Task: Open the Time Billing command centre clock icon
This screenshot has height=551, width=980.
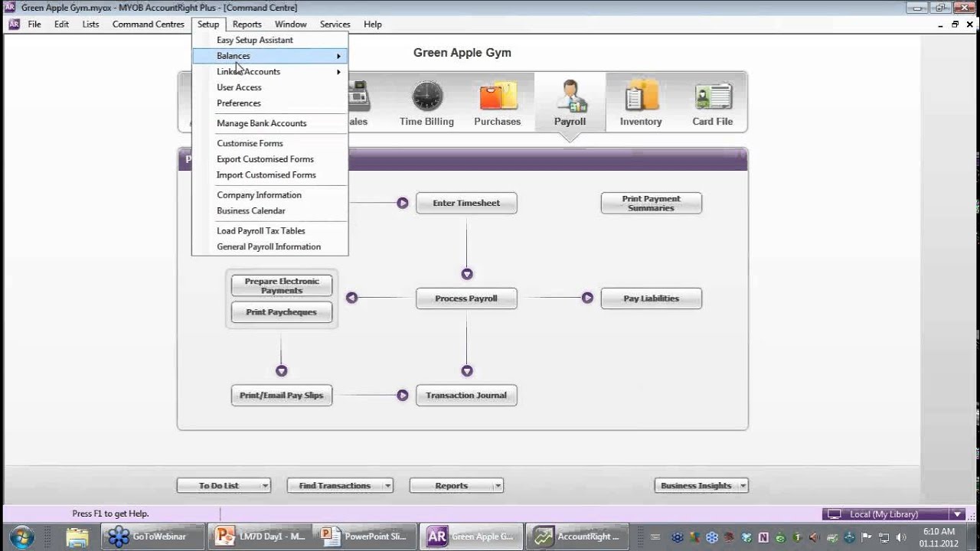Action: pyautogui.click(x=427, y=97)
